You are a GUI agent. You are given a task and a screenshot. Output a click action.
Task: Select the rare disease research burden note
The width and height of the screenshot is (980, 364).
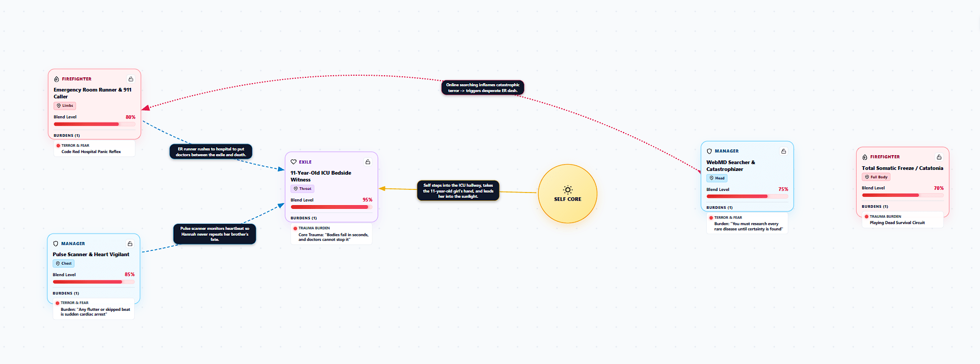pyautogui.click(x=747, y=224)
